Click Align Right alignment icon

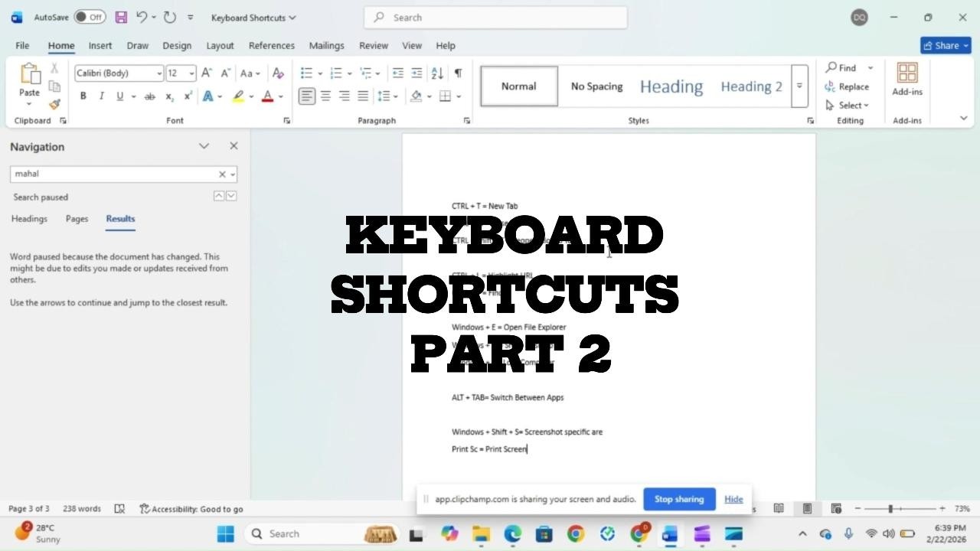(345, 96)
